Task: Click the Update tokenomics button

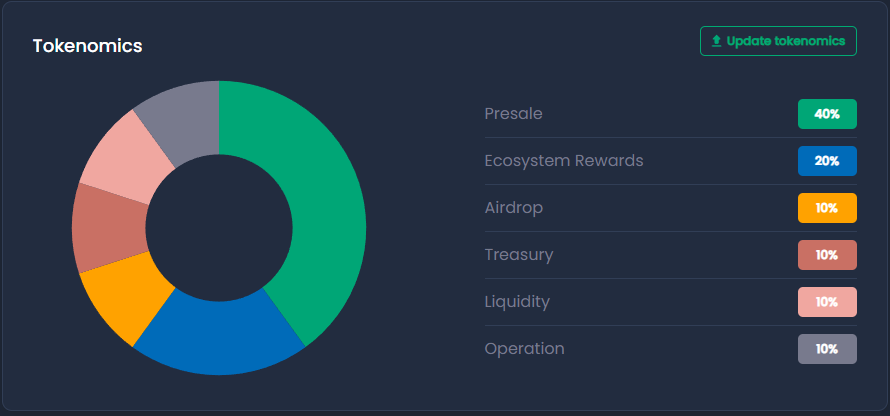Action: [778, 41]
